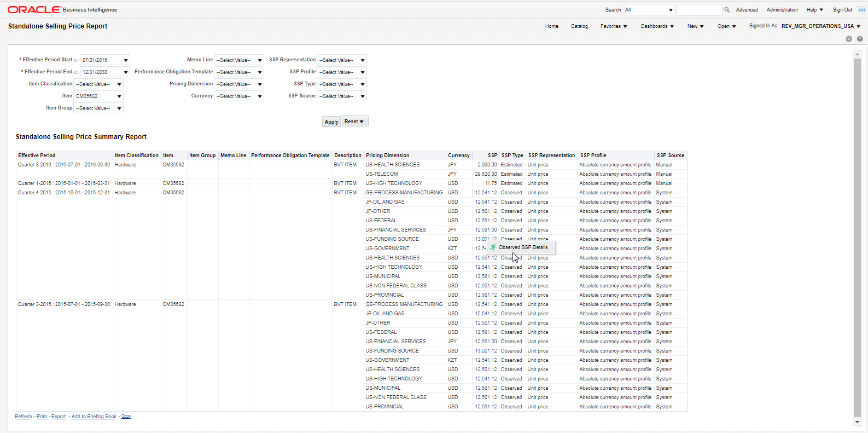Open the Currency filter dropdown

click(260, 96)
